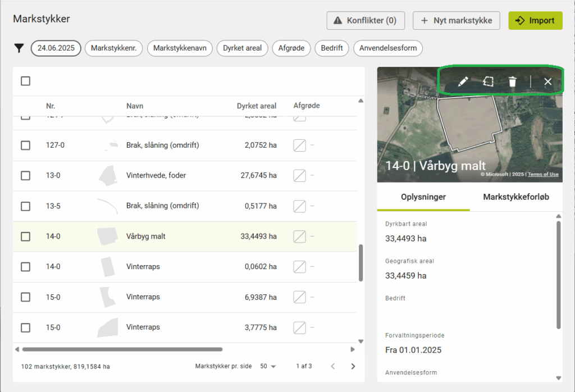Select checkbox for 14-0 Vårbyg malt
Viewport: 575px width, 392px height.
coord(25,236)
